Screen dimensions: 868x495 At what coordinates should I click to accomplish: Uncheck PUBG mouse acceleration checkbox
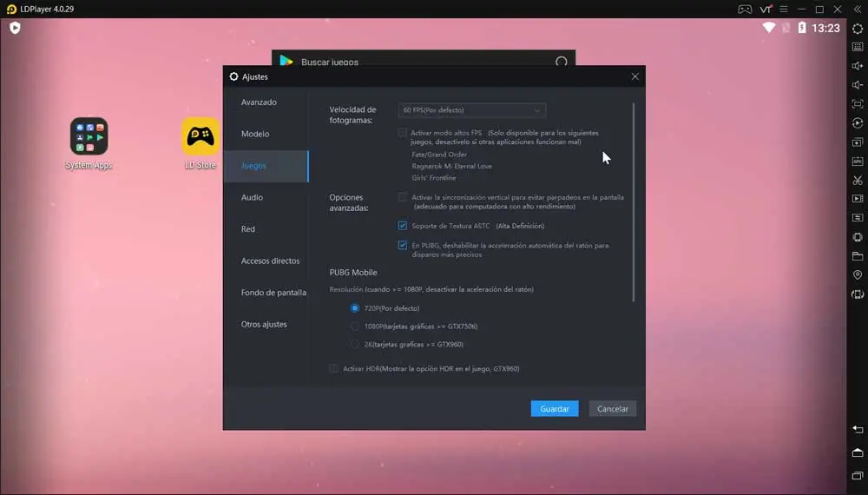tap(403, 245)
